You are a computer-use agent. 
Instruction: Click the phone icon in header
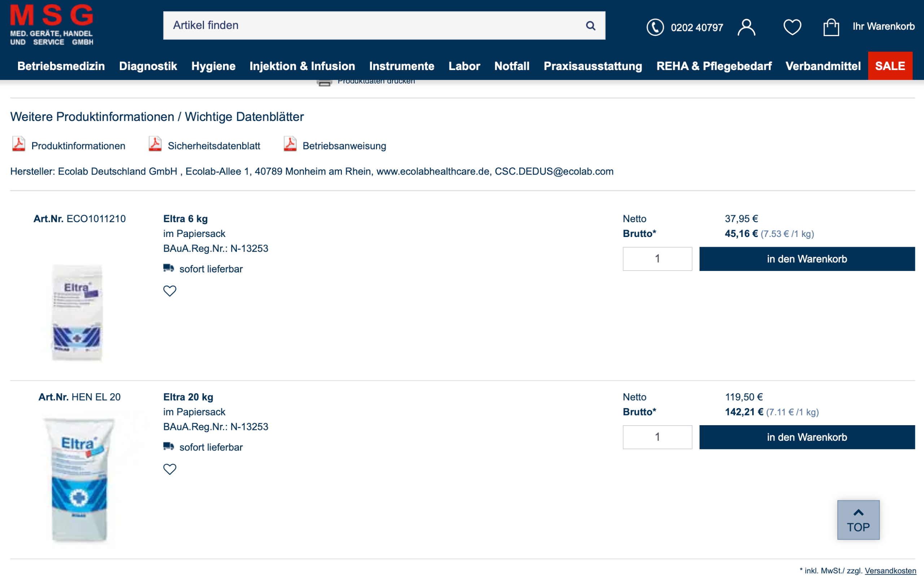click(x=655, y=27)
